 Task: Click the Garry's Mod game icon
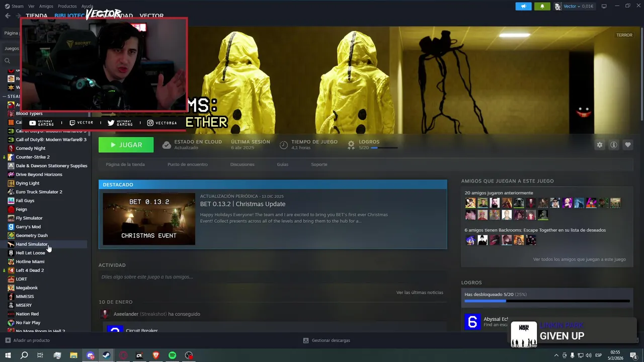coord(11,227)
